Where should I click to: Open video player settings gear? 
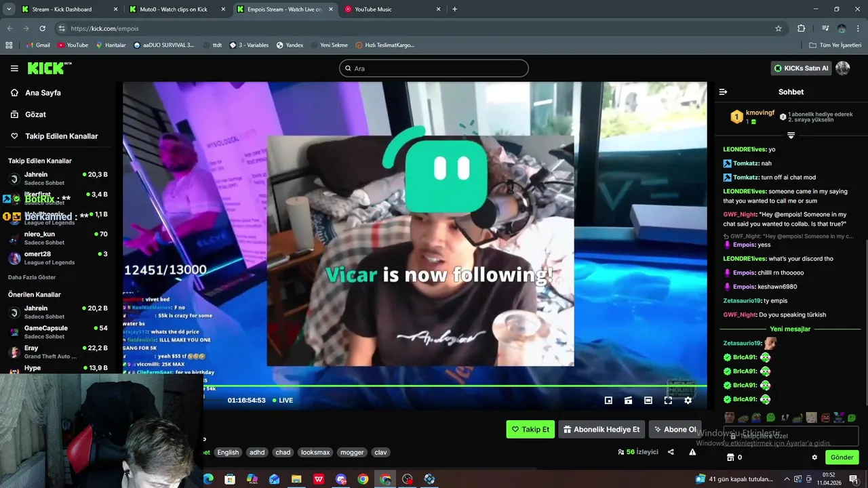pos(688,401)
